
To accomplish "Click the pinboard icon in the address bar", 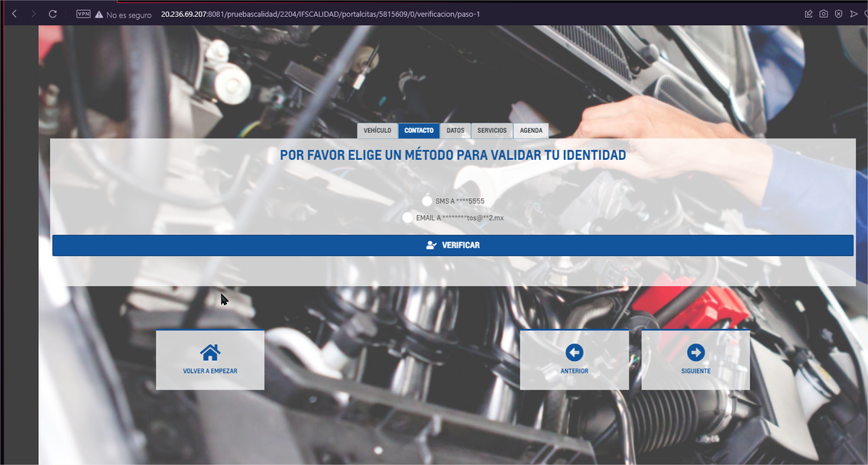I will tap(808, 14).
